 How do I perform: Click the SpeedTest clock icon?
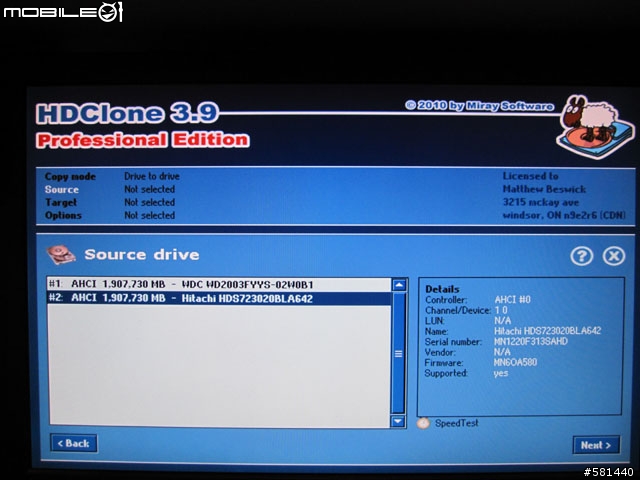coord(423,423)
